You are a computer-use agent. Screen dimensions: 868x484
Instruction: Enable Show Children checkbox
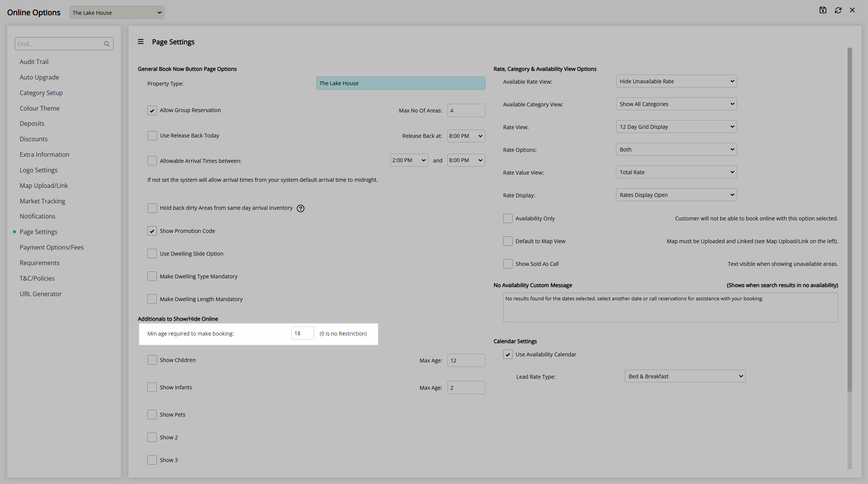click(x=152, y=360)
